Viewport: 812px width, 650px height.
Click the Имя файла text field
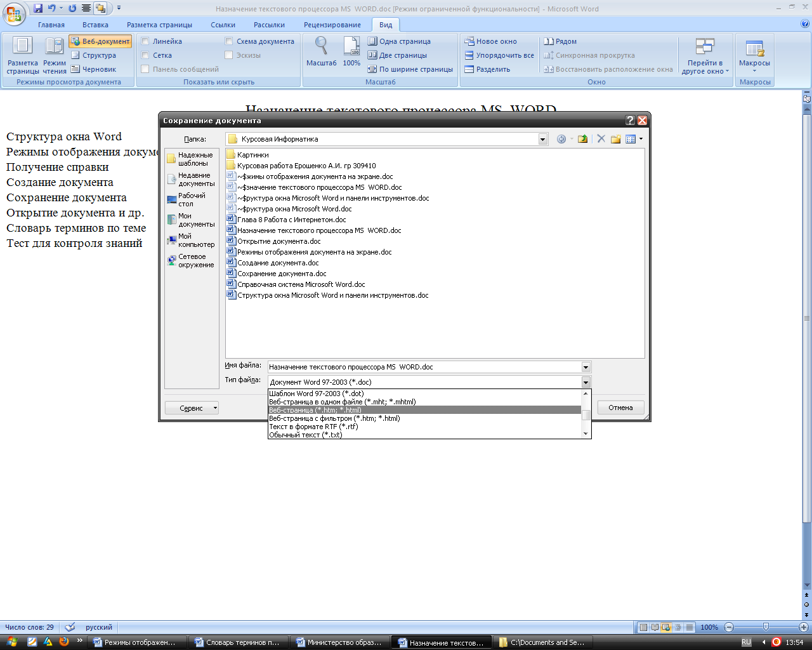424,367
